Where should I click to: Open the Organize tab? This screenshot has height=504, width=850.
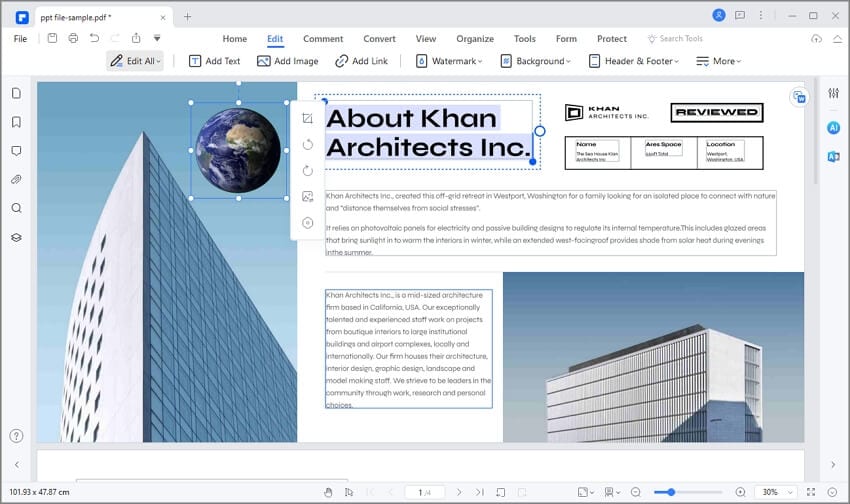point(475,38)
